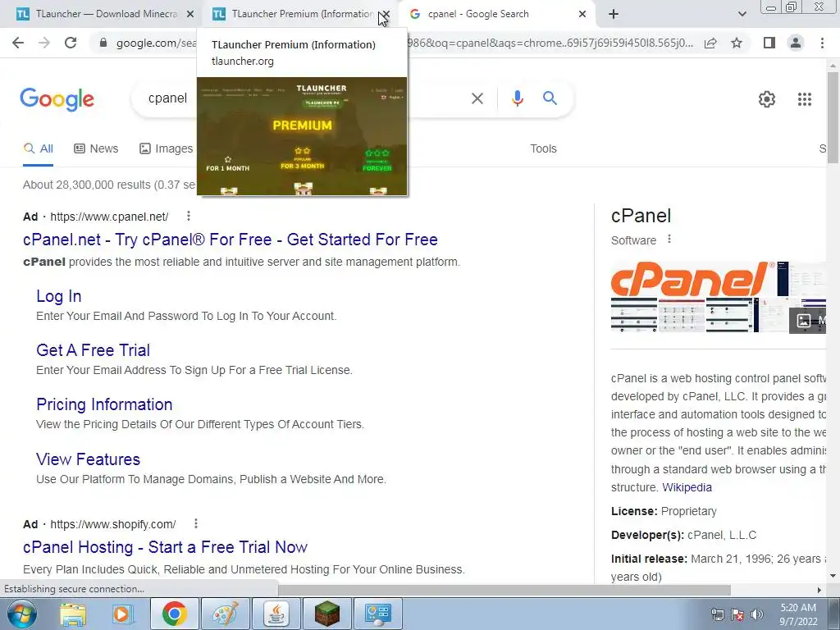The image size is (840, 630).
Task: Clear the search box with X
Action: pyautogui.click(x=477, y=98)
